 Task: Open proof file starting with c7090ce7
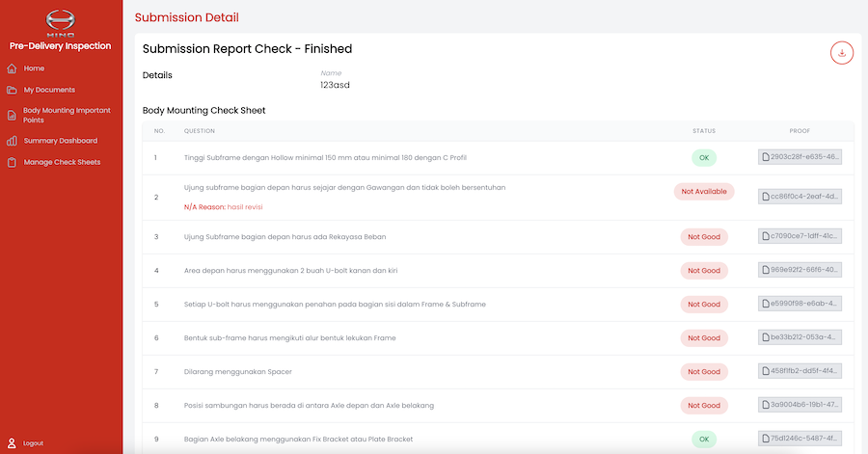[x=800, y=236]
